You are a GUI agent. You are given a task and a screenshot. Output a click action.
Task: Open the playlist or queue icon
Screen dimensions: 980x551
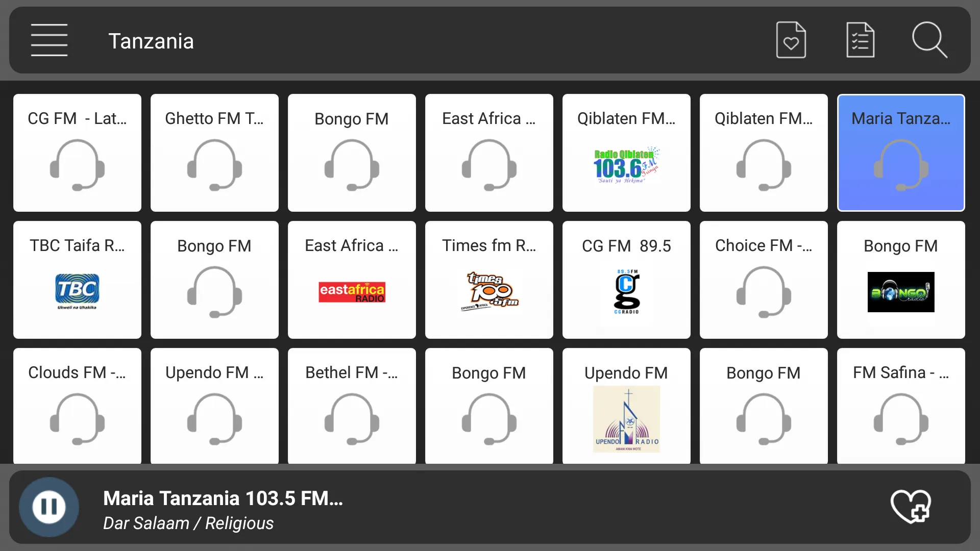(x=860, y=40)
